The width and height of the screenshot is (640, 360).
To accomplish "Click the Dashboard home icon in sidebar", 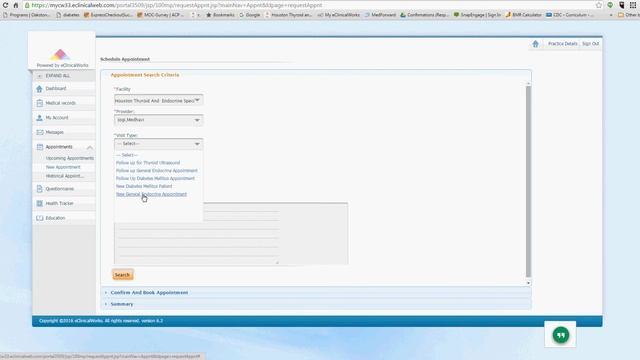I will click(x=39, y=89).
